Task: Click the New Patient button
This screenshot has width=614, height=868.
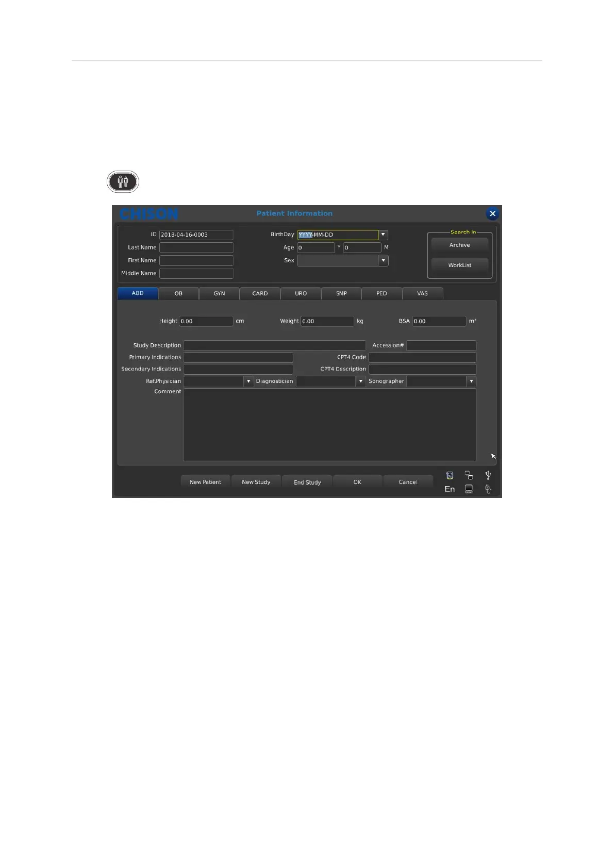Action: pos(205,482)
